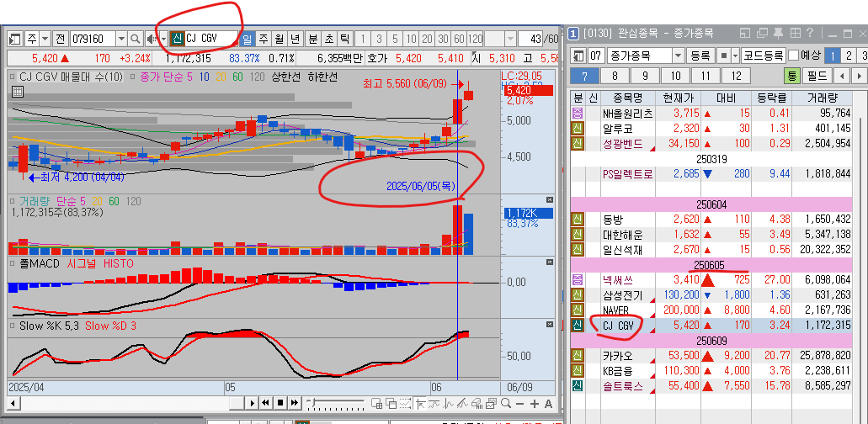This screenshot has height=424, width=868.
Task: Click the magnifier zoom icon in chart footer
Action: [x=506, y=403]
